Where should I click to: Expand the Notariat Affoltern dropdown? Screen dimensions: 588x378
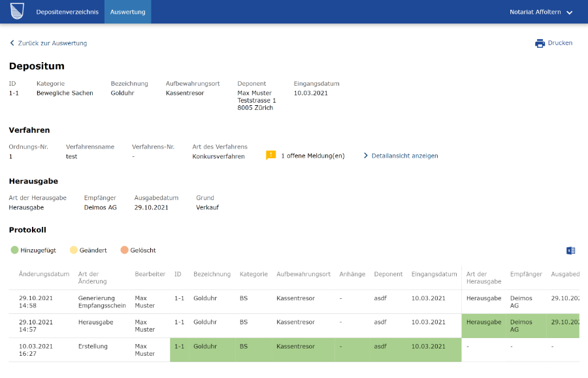tap(541, 12)
